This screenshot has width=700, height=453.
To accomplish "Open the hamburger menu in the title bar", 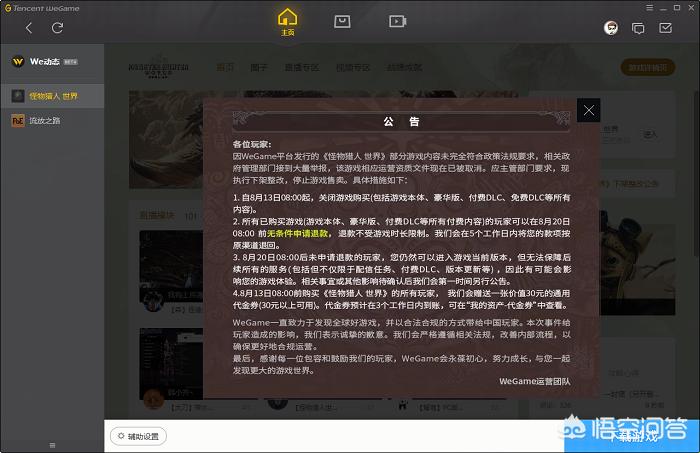I will coord(650,8).
